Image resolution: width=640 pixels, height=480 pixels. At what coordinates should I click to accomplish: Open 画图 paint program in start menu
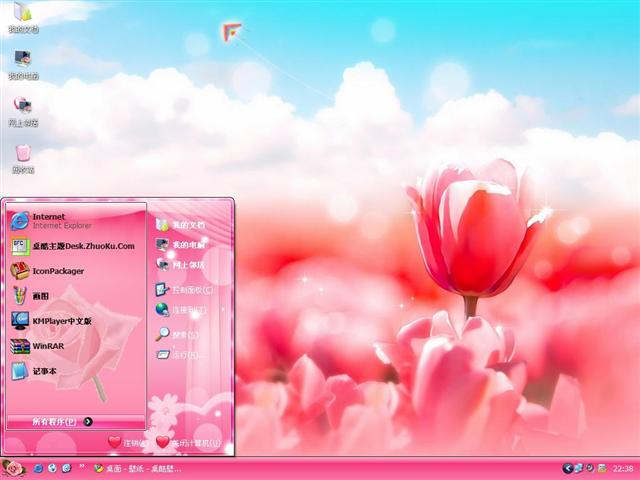pyautogui.click(x=77, y=296)
